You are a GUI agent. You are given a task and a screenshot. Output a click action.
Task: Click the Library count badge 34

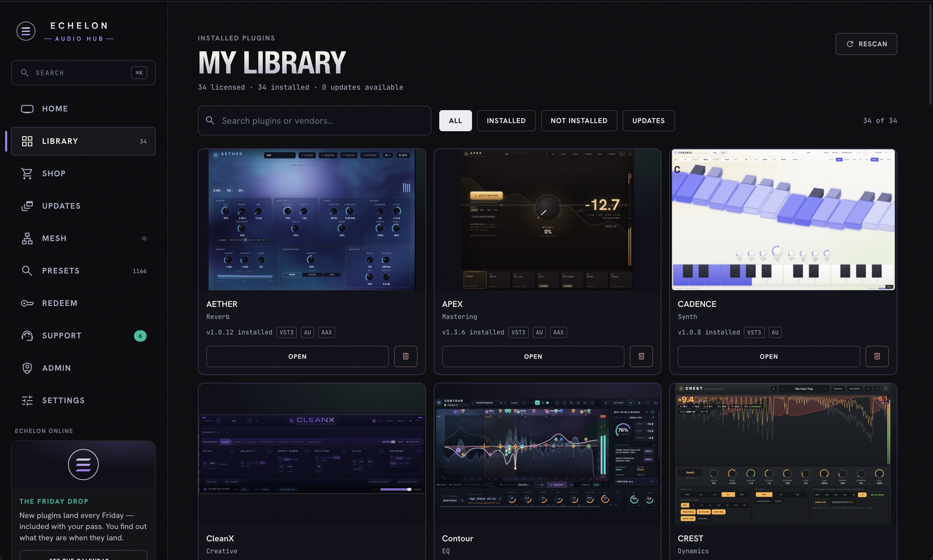[x=143, y=142]
